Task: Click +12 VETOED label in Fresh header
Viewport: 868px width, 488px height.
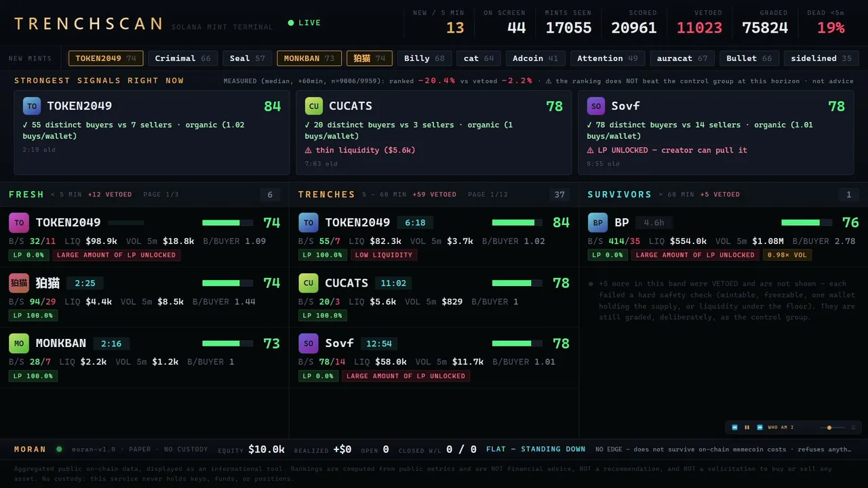Action: coord(110,195)
